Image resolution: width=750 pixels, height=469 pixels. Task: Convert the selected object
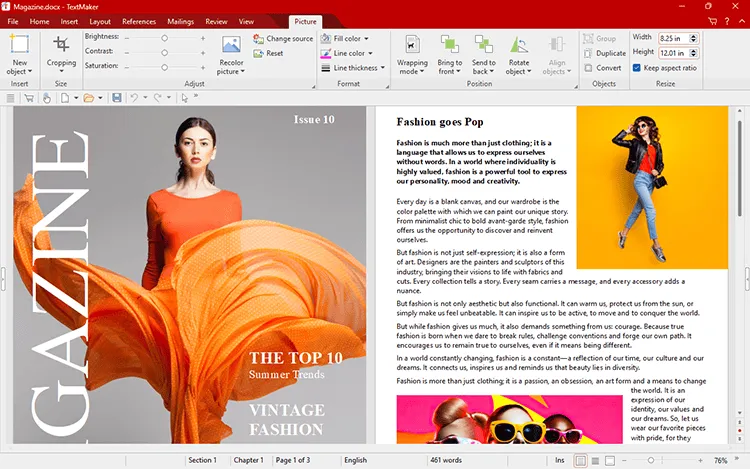605,68
